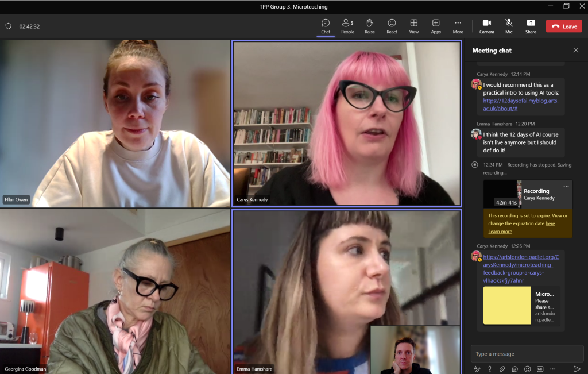
Task: Click the shield meeting security icon
Action: [x=8, y=26]
